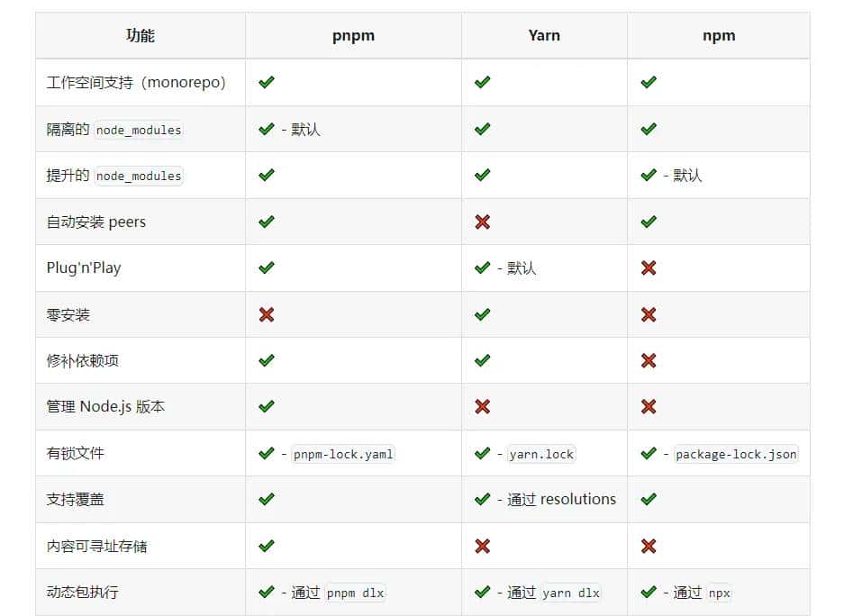Click Yarn red cross in 自动安装 peers row
The height and width of the screenshot is (616, 844).
483,222
